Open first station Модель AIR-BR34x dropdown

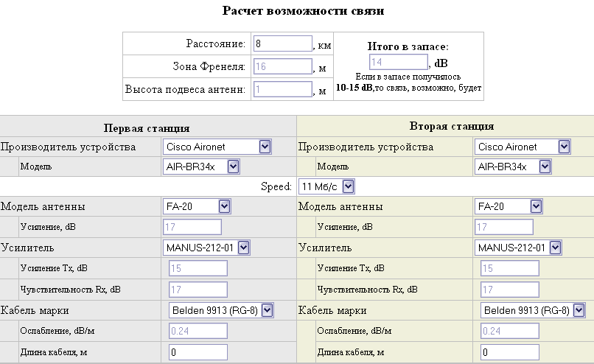click(x=201, y=167)
